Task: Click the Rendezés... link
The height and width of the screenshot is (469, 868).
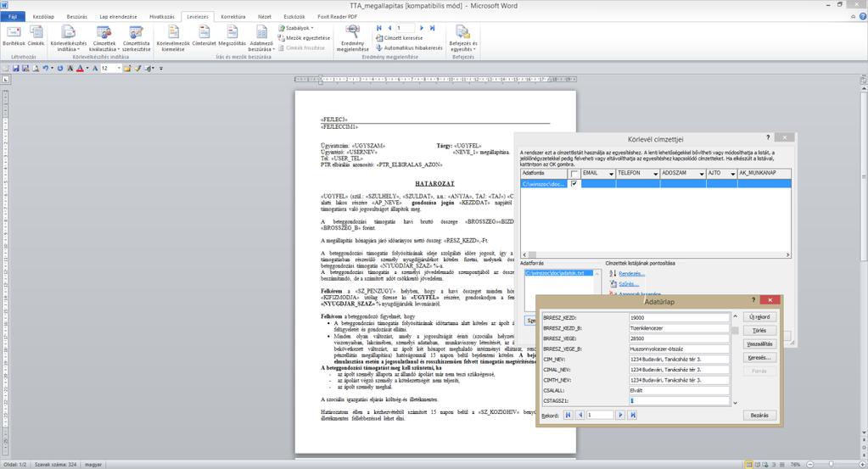Action: [631, 274]
